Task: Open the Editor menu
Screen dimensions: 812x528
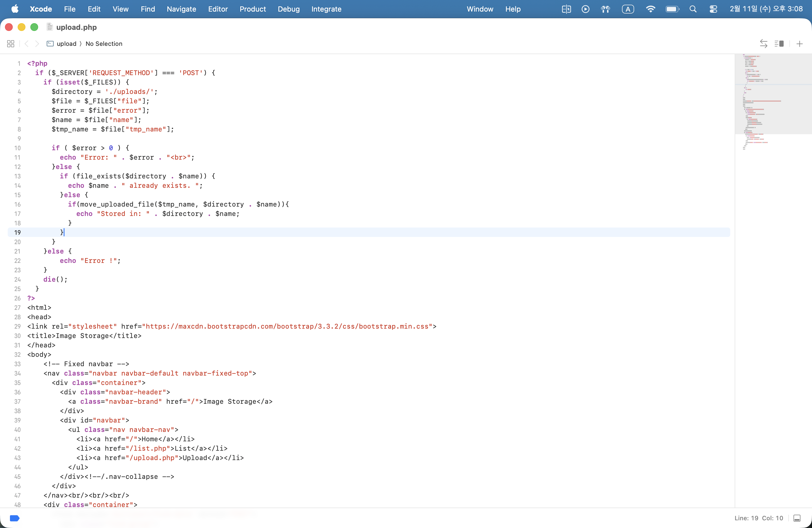Action: pos(218,9)
